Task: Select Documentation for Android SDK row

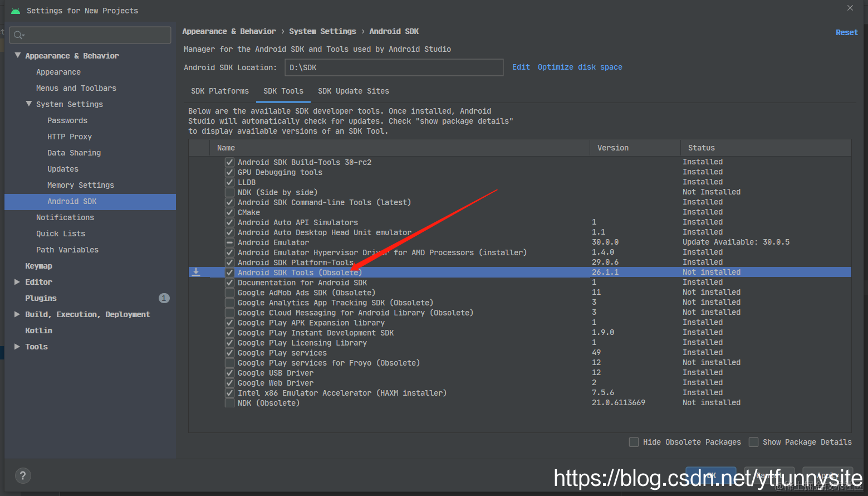Action: click(519, 283)
